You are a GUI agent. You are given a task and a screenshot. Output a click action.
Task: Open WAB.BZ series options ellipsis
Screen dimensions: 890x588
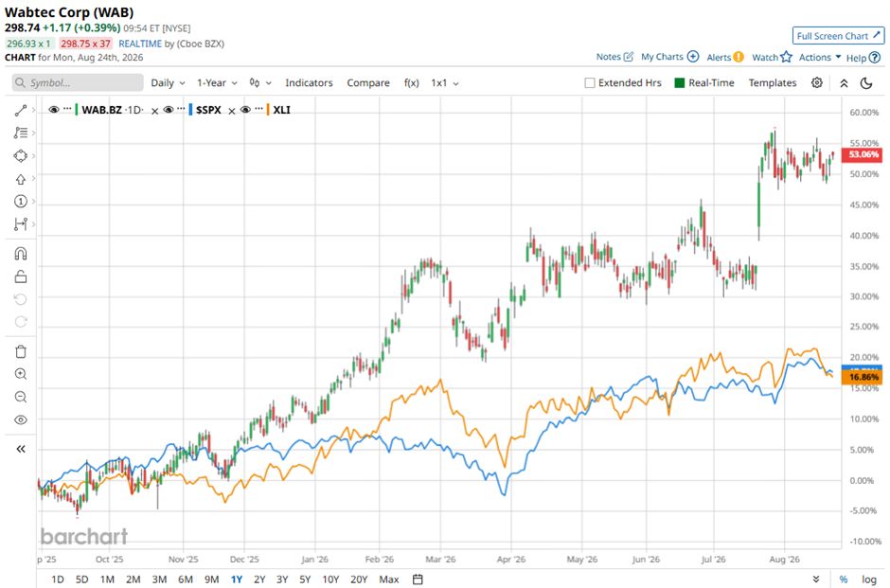pyautogui.click(x=67, y=108)
